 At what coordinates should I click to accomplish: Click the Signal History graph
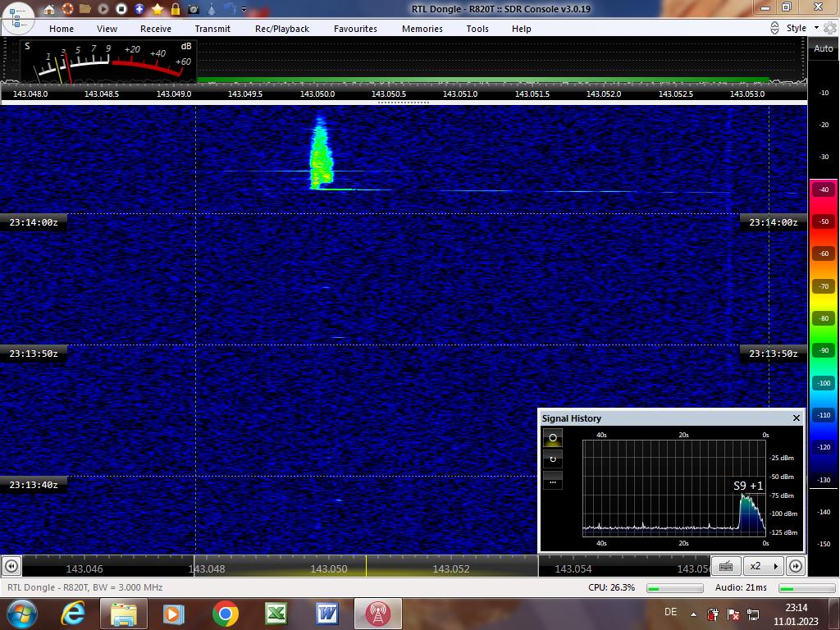tap(674, 488)
